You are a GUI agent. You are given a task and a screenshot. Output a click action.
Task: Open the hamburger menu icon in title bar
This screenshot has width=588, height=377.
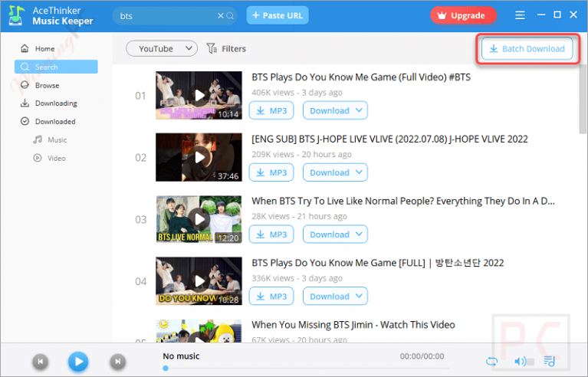tap(520, 15)
